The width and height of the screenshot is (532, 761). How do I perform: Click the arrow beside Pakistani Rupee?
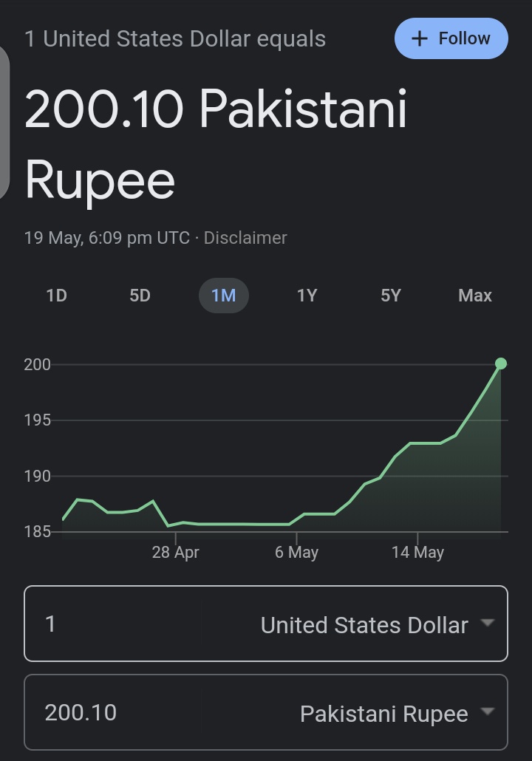click(x=487, y=711)
